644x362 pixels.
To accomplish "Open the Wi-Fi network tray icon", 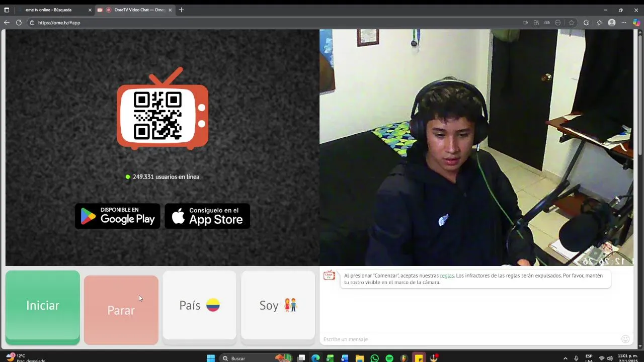I will (x=602, y=358).
